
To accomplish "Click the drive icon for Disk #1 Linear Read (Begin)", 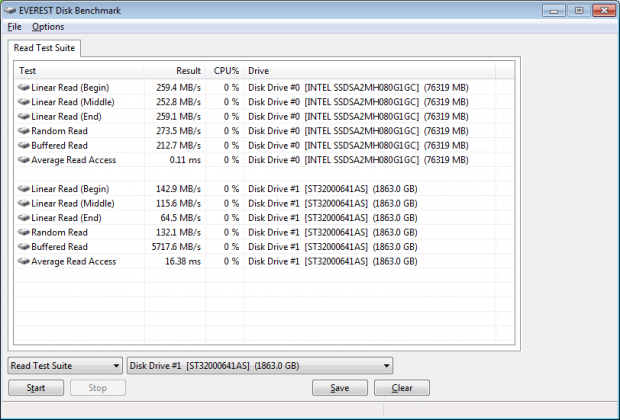I will click(24, 189).
